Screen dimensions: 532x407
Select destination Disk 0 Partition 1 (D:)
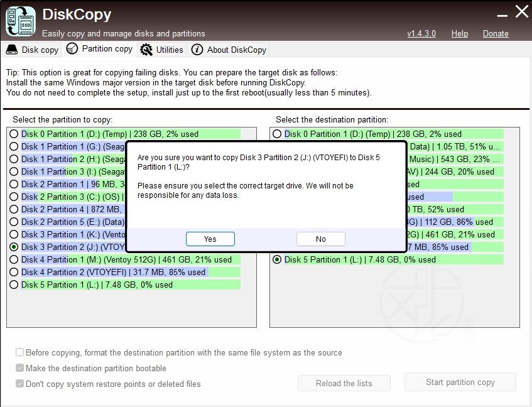[277, 134]
